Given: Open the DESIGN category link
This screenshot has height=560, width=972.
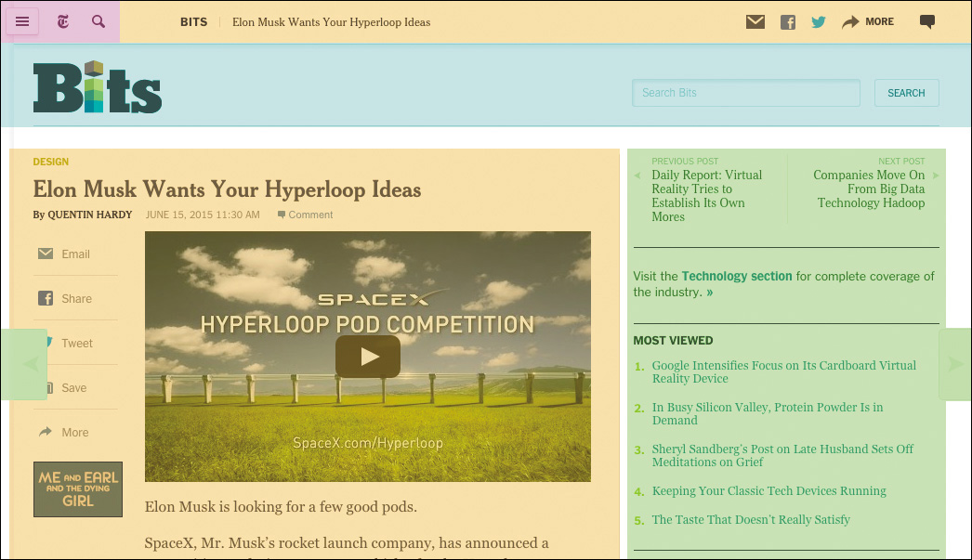Looking at the screenshot, I should (x=51, y=162).
